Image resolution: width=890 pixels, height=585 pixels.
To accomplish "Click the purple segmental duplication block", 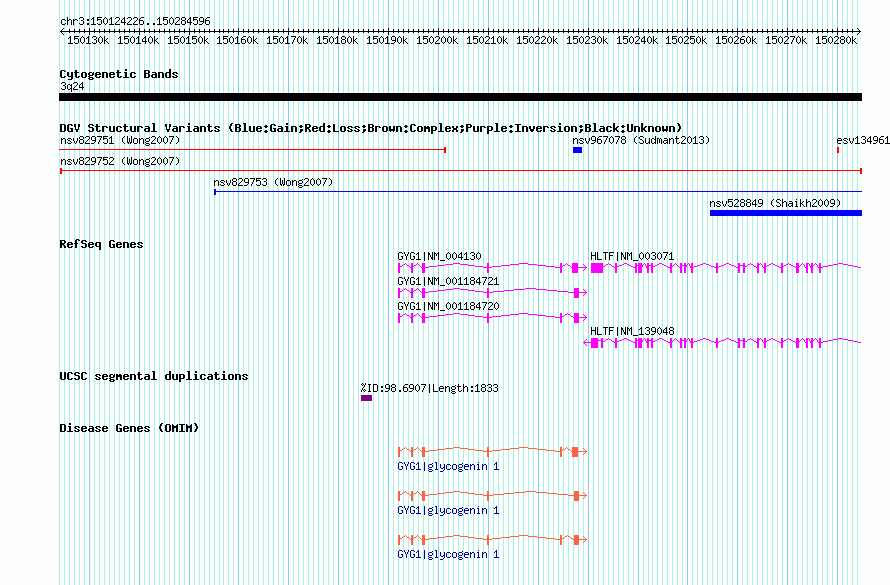I will pos(367,398).
